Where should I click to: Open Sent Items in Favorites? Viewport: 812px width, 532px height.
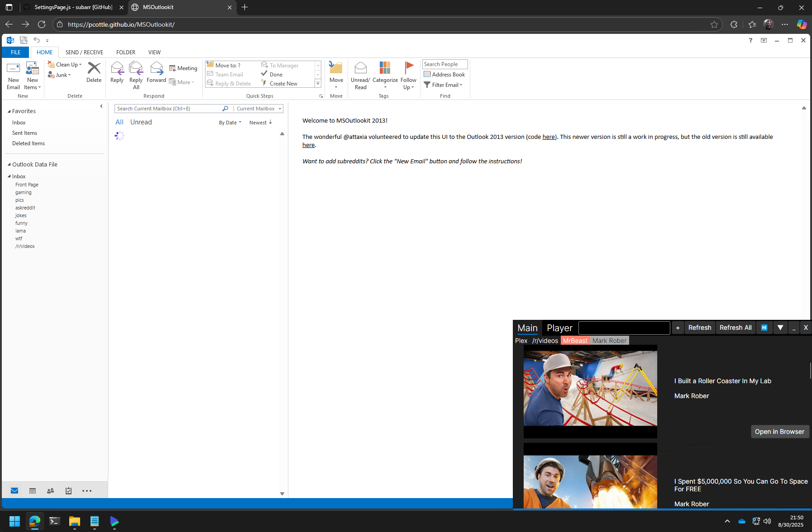click(x=24, y=133)
